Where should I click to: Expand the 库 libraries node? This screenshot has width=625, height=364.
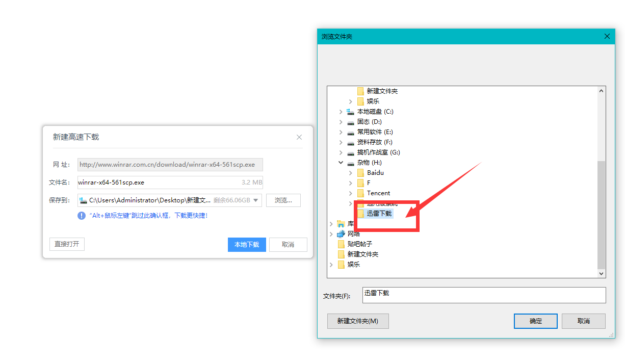(331, 224)
